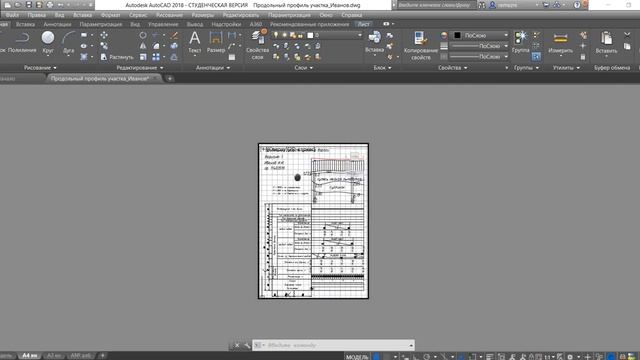Open the Файл menu
The width and height of the screenshot is (640, 360).
point(12,15)
